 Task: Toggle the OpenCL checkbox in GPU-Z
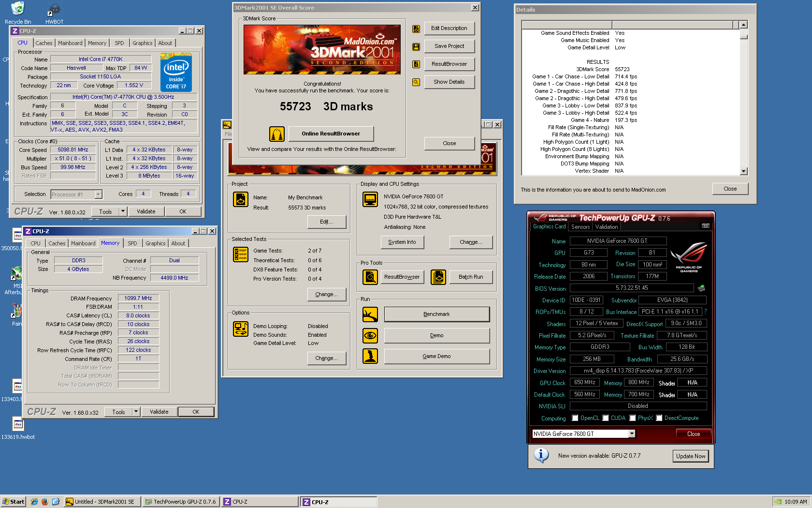[x=575, y=418]
